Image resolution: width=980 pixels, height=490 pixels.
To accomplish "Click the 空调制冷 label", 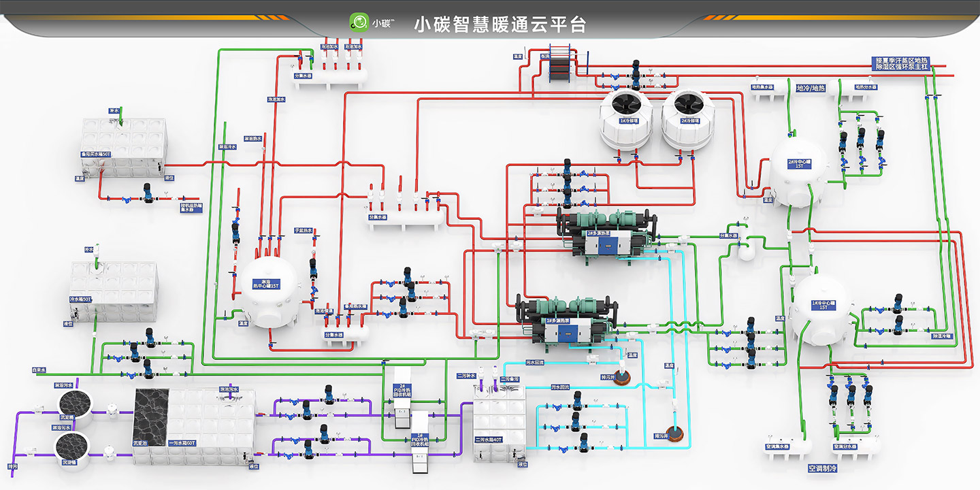I will click(822, 468).
